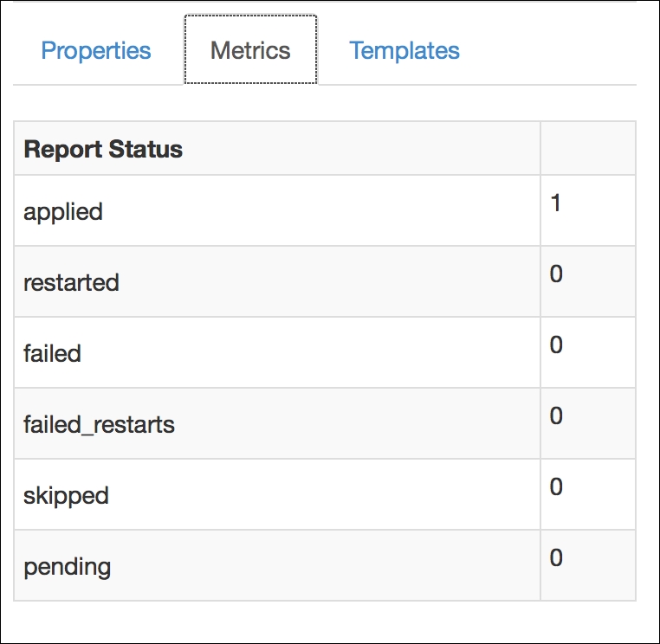
Task: Switch to the Templates tab
Action: tap(404, 50)
